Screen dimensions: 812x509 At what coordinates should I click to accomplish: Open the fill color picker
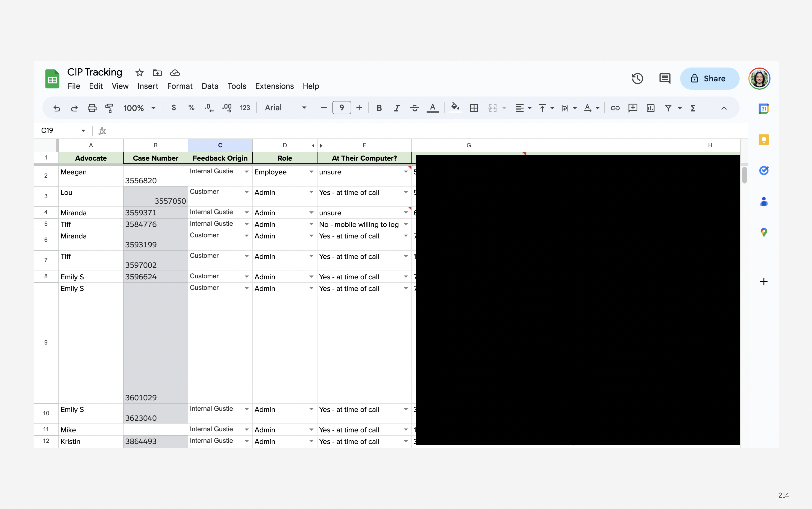tap(455, 108)
